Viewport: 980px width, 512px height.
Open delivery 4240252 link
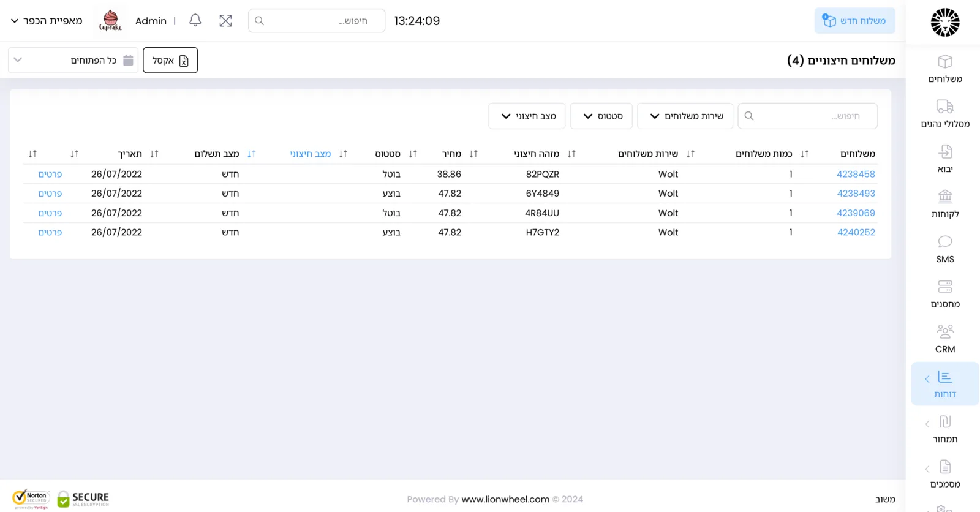click(x=856, y=232)
